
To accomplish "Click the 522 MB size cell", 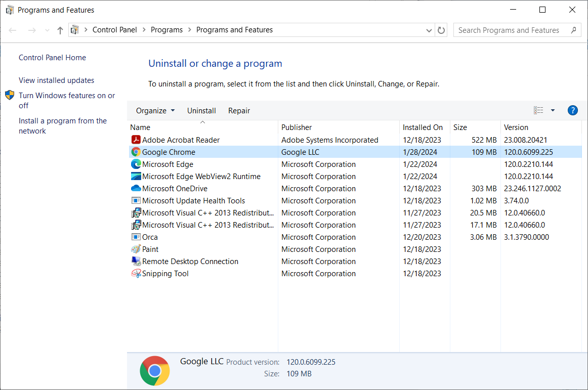I will [484, 140].
